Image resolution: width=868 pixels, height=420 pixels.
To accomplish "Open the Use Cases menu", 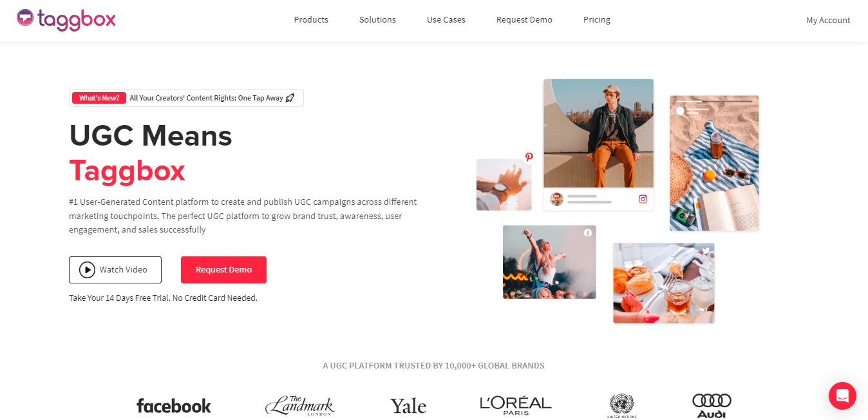I will pos(446,20).
